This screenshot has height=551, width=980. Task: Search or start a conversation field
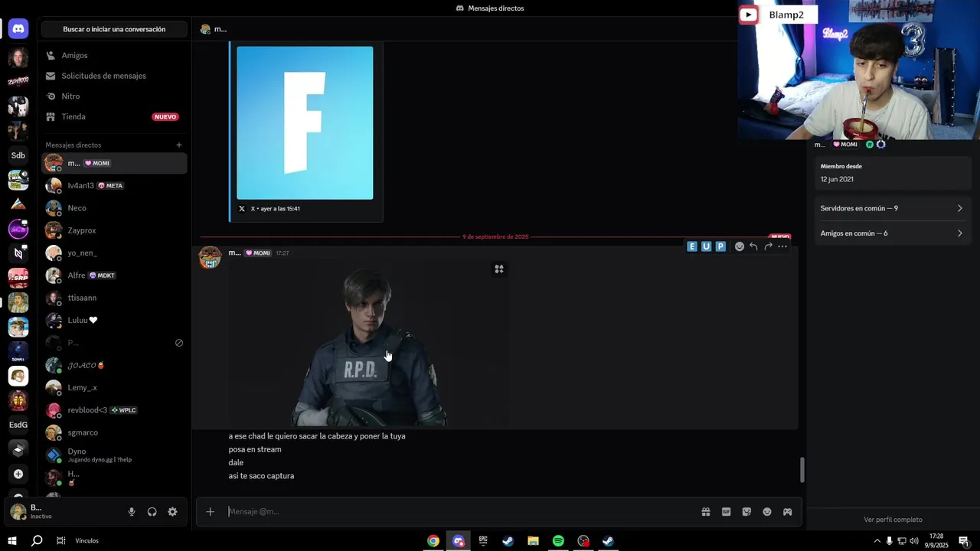point(114,29)
